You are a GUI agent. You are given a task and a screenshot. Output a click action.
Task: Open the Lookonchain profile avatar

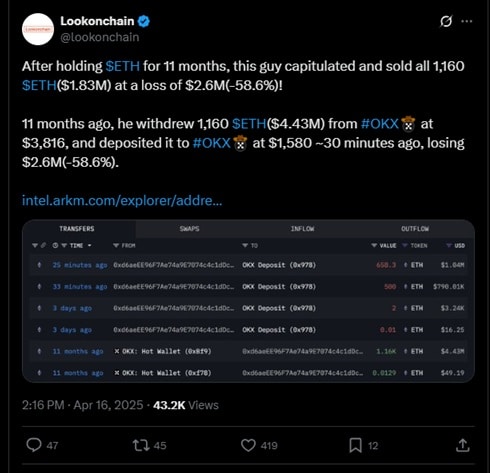point(38,29)
